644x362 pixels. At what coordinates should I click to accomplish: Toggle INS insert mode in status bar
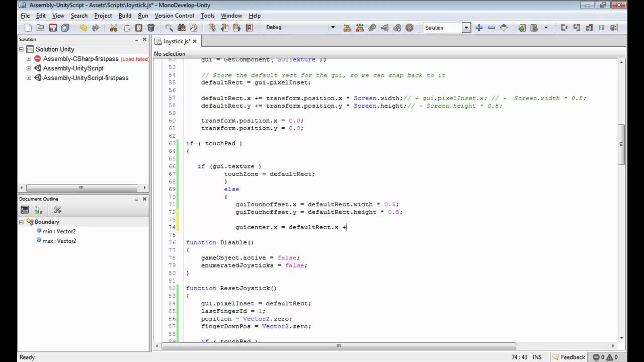coord(537,357)
